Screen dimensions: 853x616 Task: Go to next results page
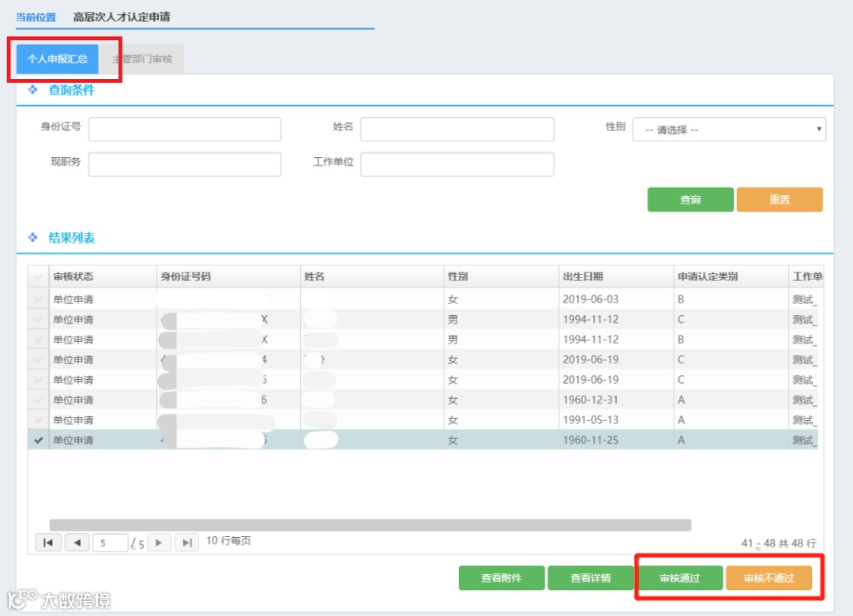tap(159, 543)
